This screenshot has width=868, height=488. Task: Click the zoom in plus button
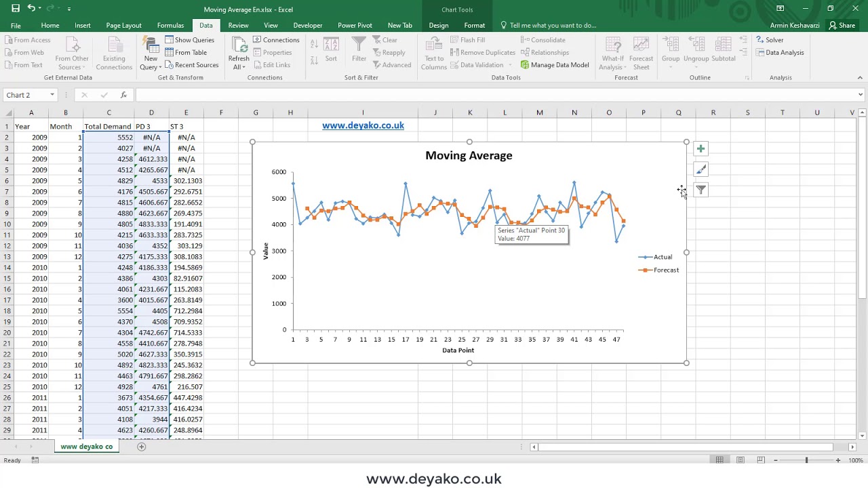[x=838, y=460]
